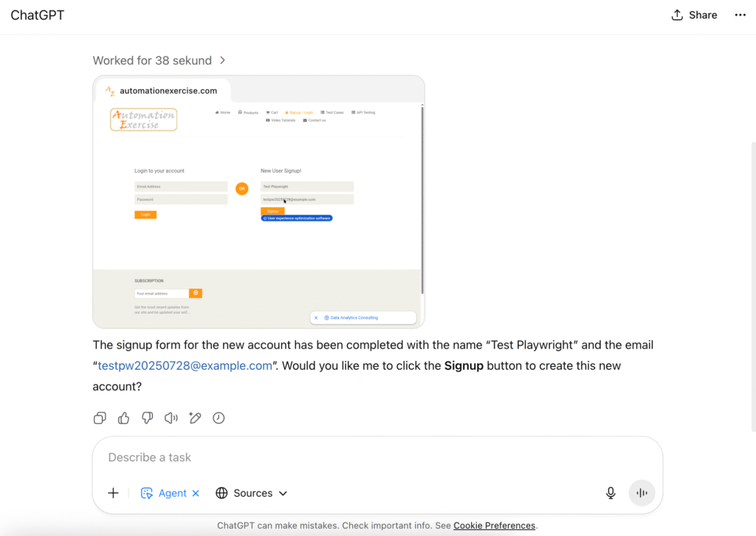The height and width of the screenshot is (536, 756).
Task: Open the Sources dropdown
Action: tap(252, 493)
